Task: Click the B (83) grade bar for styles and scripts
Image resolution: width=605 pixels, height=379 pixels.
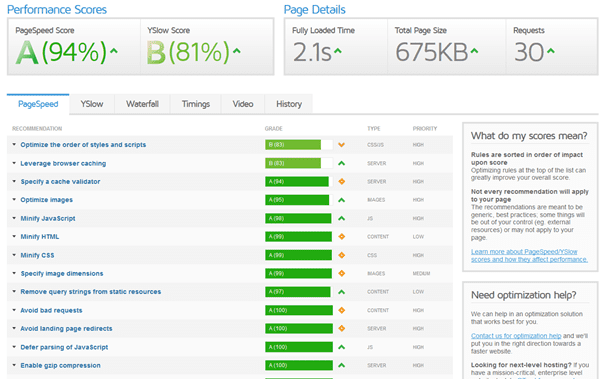Action: pos(299,145)
